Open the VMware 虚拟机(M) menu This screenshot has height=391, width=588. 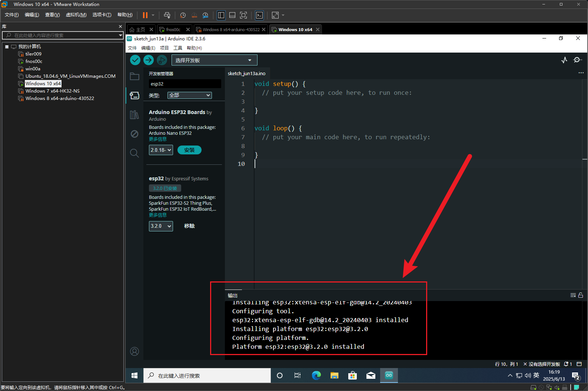coord(76,15)
